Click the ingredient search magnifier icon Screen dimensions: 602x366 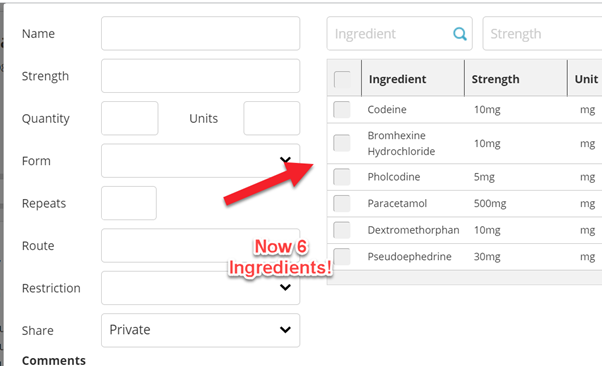point(460,34)
